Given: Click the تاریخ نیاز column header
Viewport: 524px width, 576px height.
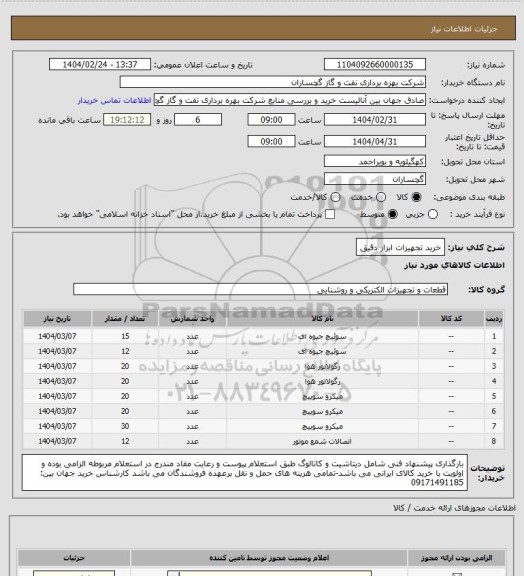Looking at the screenshot, I should coord(57,318).
